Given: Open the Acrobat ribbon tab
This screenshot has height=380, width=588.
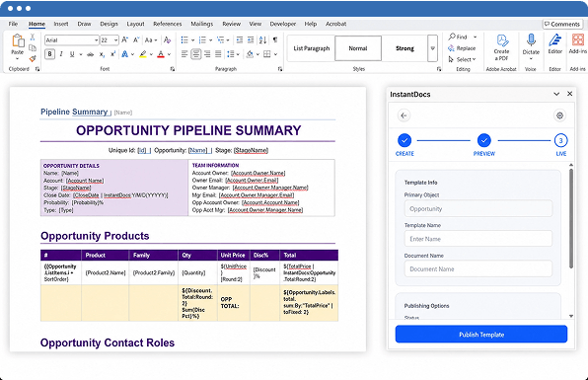Looking at the screenshot, I should (335, 24).
